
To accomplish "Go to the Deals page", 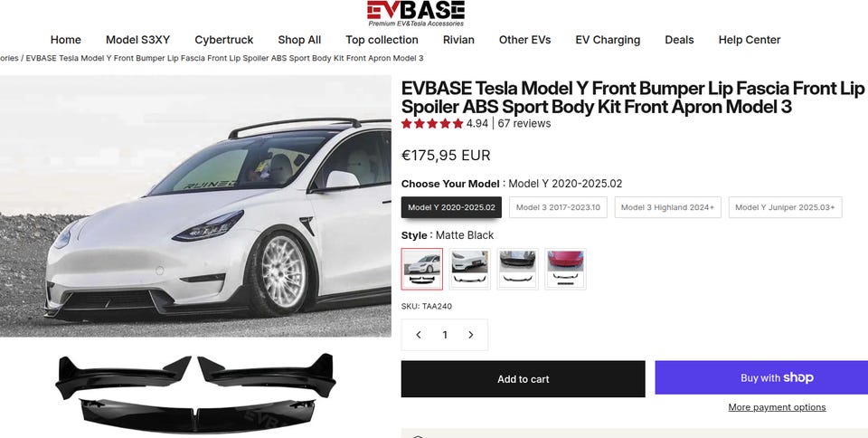I will pos(679,40).
